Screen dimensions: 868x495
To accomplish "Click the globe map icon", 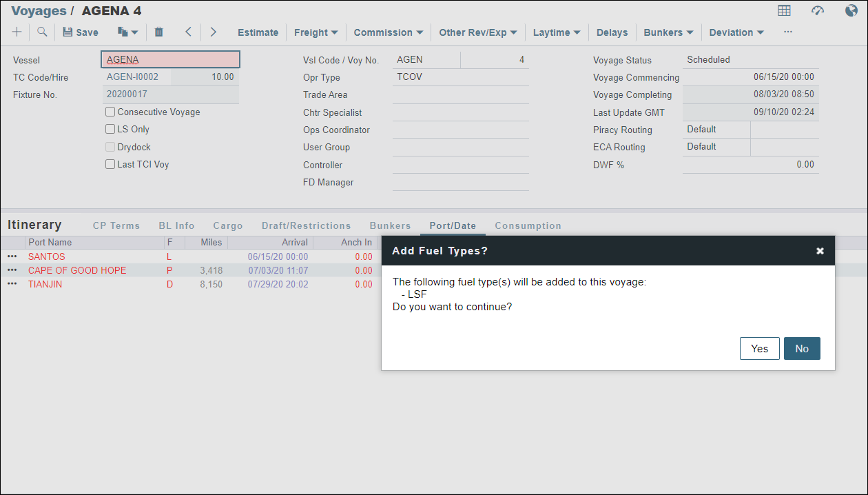I will click(851, 10).
